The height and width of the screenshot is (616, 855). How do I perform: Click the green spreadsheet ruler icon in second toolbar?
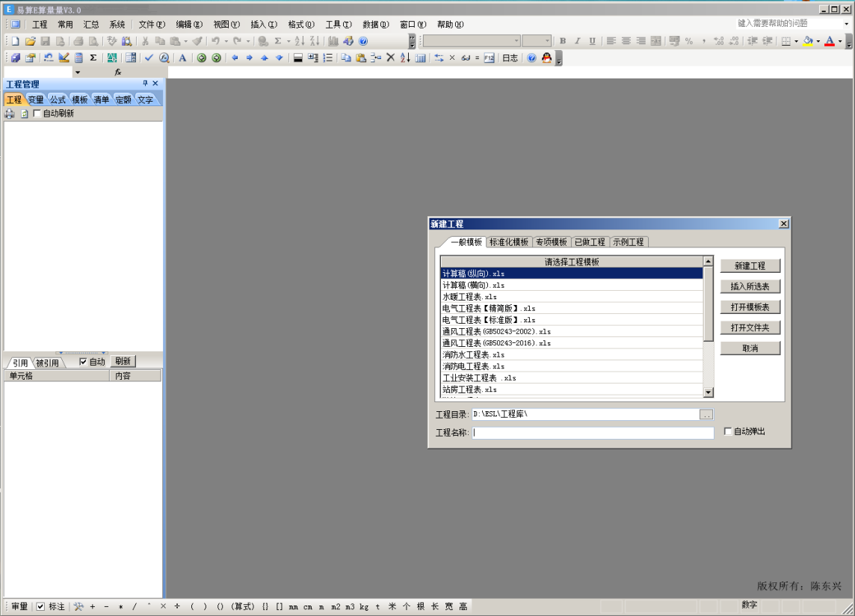click(112, 58)
